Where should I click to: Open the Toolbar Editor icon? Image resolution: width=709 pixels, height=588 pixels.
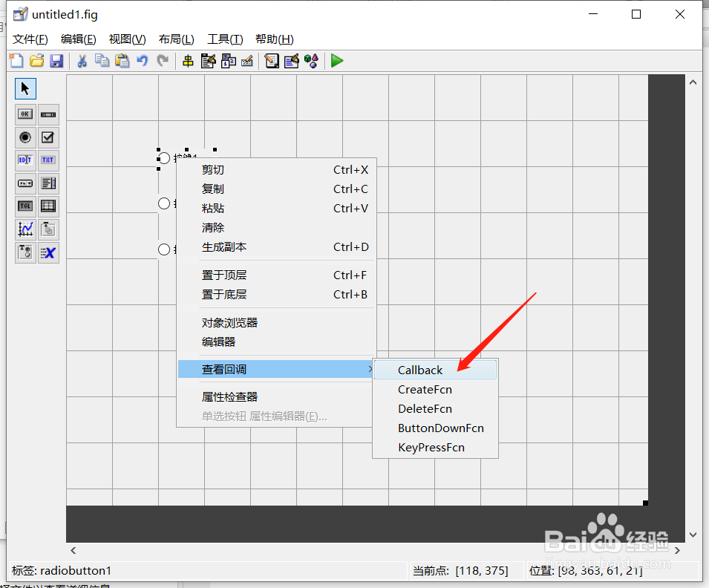coord(247,61)
